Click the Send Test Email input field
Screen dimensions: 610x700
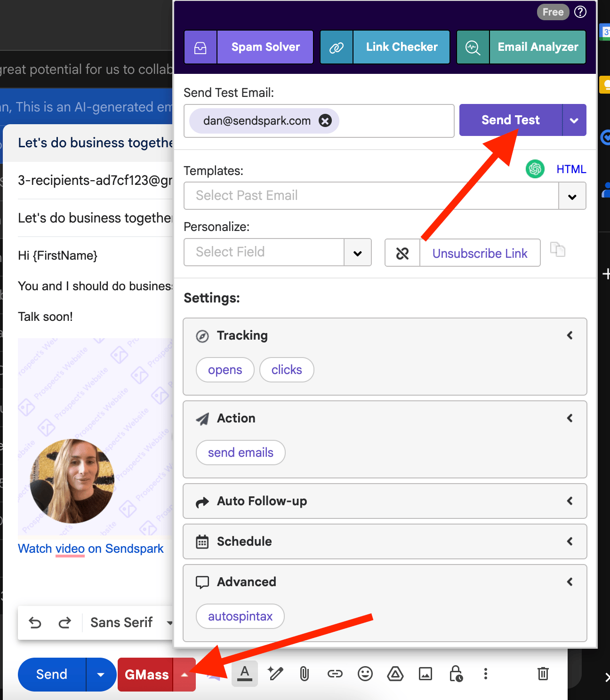319,121
